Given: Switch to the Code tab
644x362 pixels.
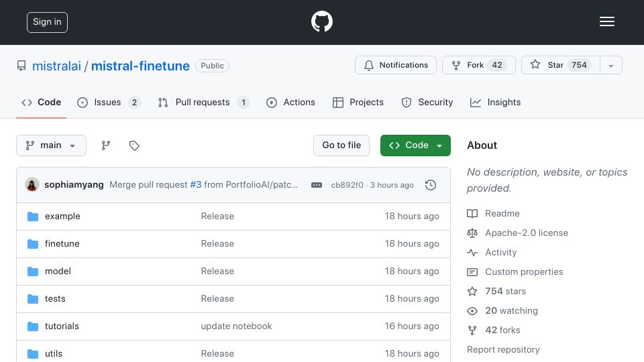Looking at the screenshot, I should pyautogui.click(x=42, y=102).
